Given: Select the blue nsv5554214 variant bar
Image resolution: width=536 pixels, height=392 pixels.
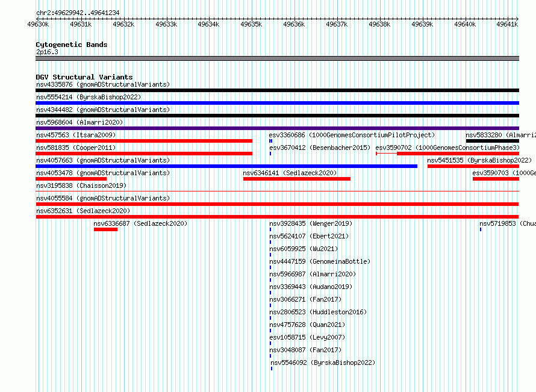Looking at the screenshot, I should point(277,103).
